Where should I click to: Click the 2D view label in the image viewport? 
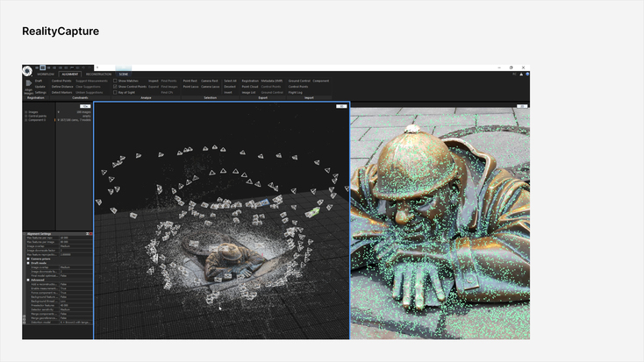(x=522, y=106)
